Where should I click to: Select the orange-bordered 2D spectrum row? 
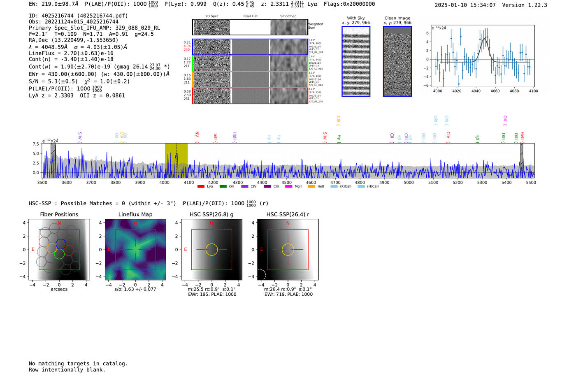[250, 79]
